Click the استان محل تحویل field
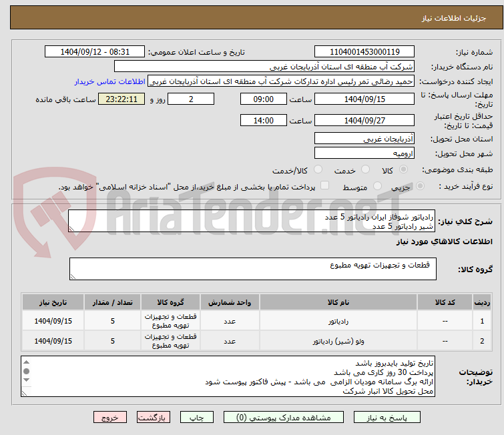 coord(364,139)
